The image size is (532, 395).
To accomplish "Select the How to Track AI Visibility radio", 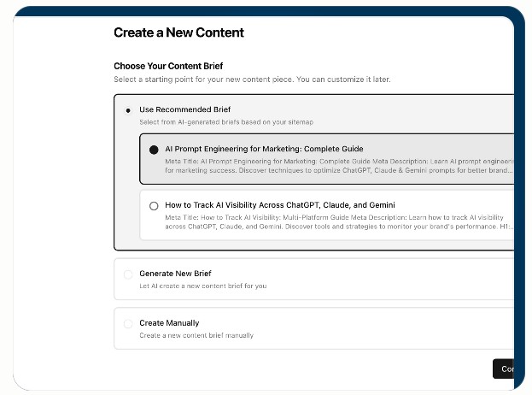I will click(154, 206).
